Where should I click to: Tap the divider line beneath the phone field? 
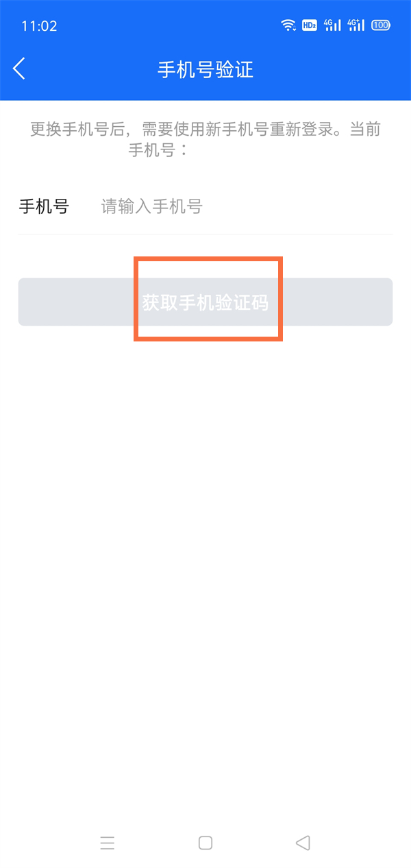206,234
